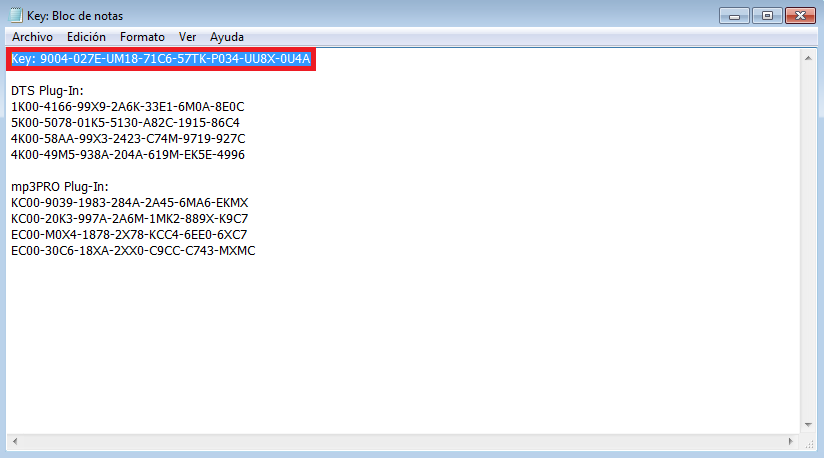
Task: Click the horizontal scrollbar left arrow
Action: click(x=15, y=441)
